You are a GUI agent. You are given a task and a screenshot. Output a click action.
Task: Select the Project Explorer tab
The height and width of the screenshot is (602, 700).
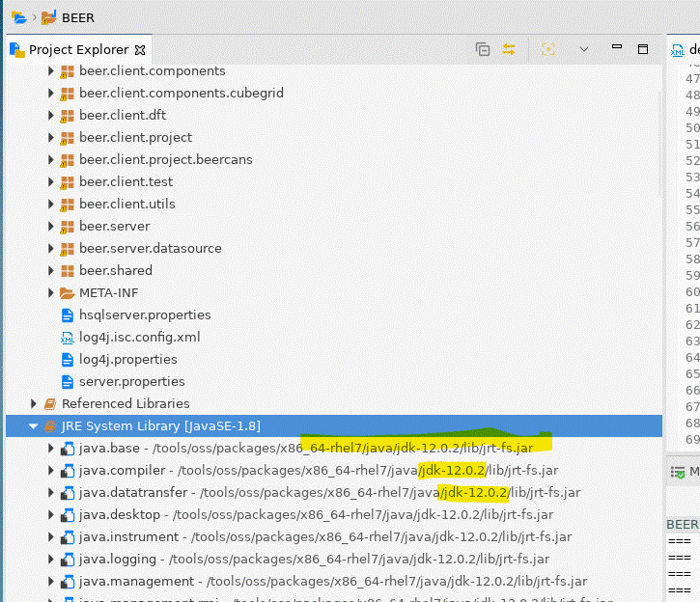point(78,49)
